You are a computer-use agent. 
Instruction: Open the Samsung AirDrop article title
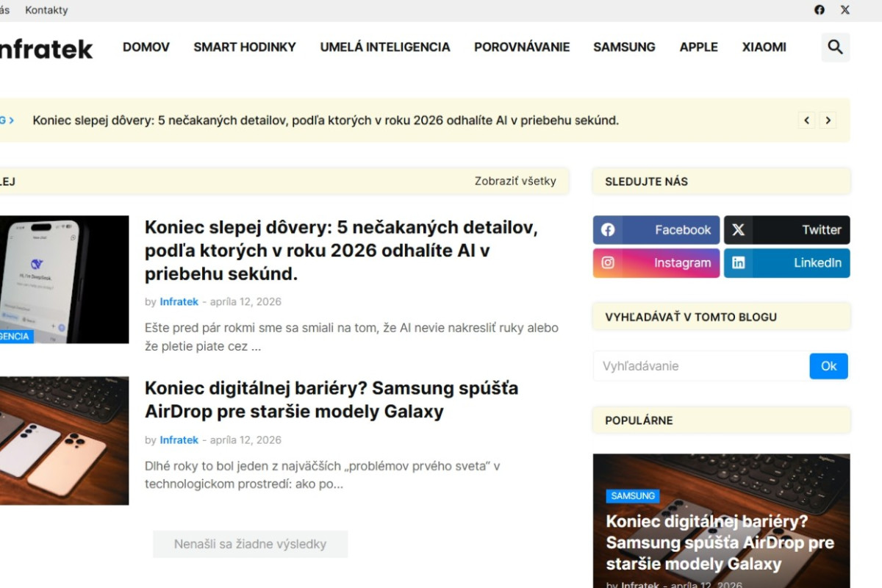tap(331, 400)
